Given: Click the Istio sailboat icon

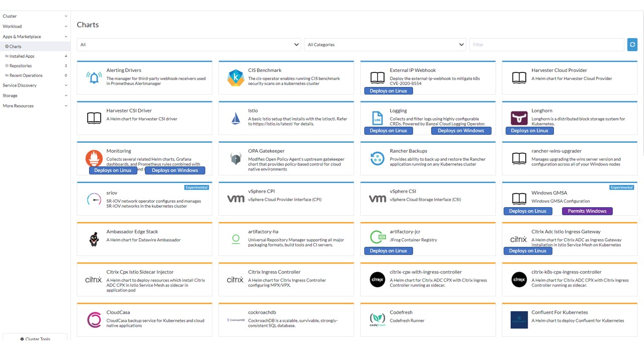Looking at the screenshot, I should (235, 118).
